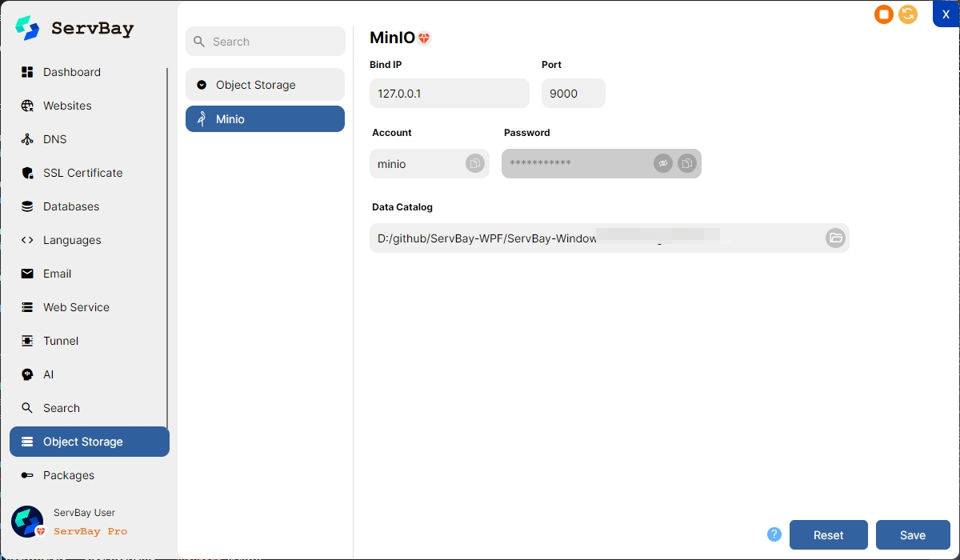Image resolution: width=960 pixels, height=560 pixels.
Task: Open folder browser for Data Catalog
Action: 835,238
